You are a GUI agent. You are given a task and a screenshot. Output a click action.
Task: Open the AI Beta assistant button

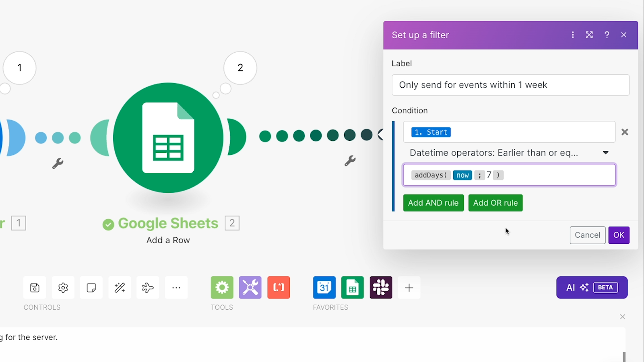click(592, 288)
